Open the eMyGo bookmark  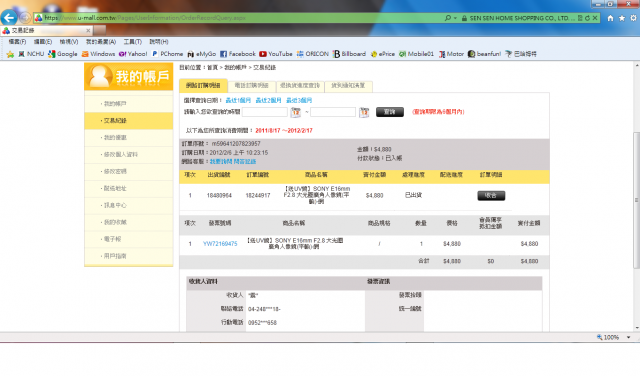(201, 54)
